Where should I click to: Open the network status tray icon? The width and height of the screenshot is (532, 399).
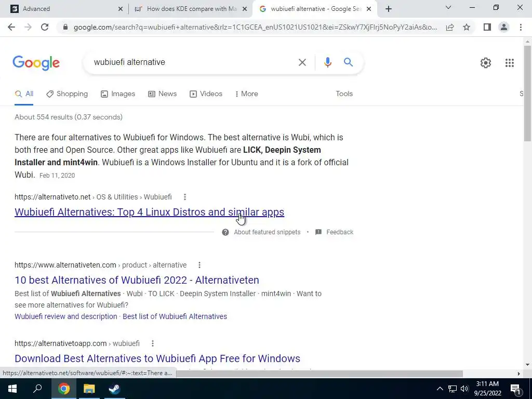pyautogui.click(x=453, y=389)
